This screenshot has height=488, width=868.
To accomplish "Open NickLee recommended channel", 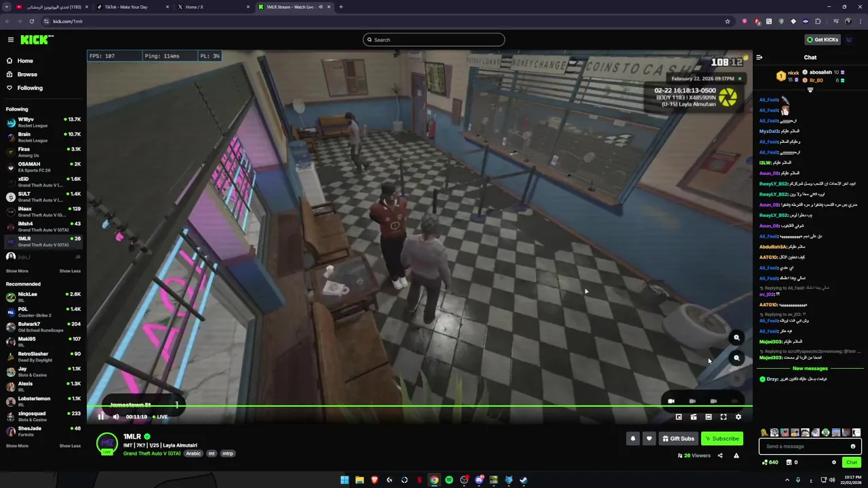I will (x=43, y=297).
